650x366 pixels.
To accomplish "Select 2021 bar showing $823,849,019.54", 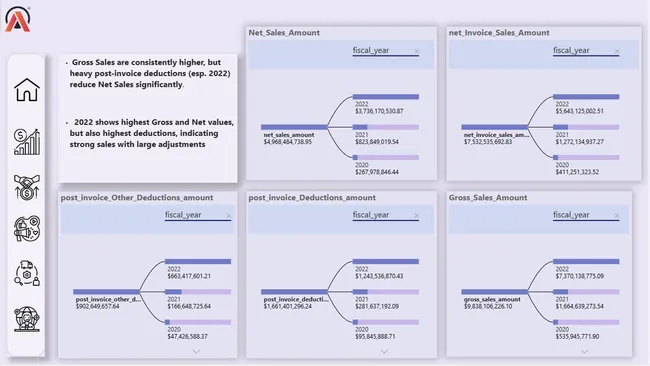I will point(386,127).
